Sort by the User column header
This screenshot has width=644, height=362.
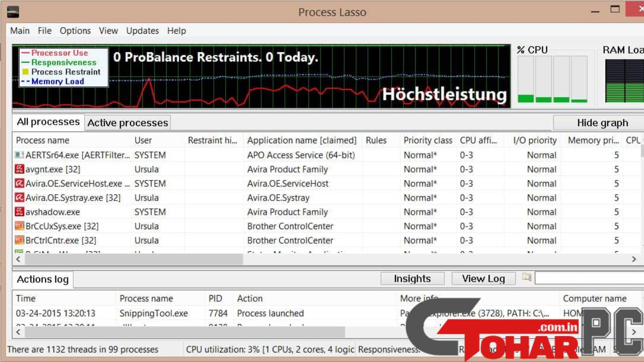click(x=157, y=140)
